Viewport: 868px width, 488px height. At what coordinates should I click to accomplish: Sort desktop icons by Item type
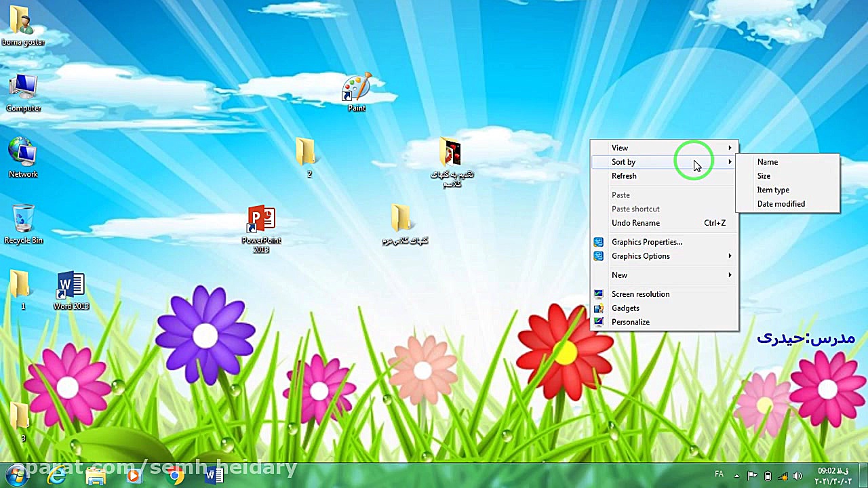(x=788, y=190)
